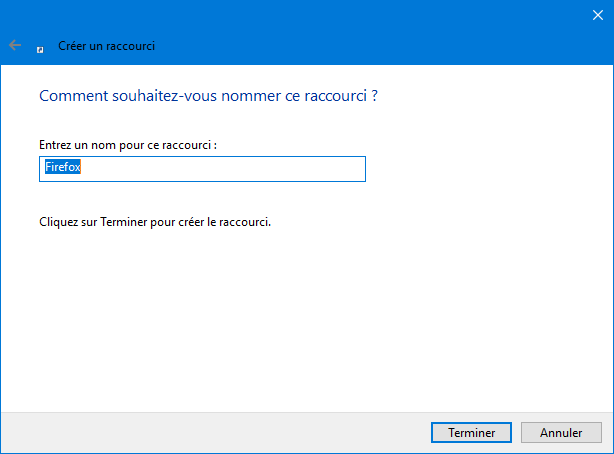This screenshot has width=614, height=454.
Task: Click the highlighted Firefox text
Action: 63,167
